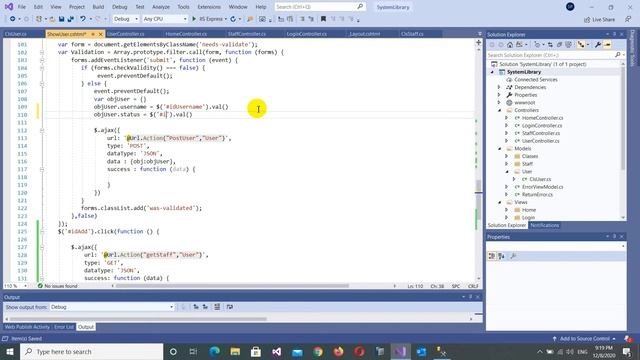Image resolution: width=640 pixels, height=360 pixels.
Task: Close the ShowUser.cshtml tab
Action: point(100,34)
